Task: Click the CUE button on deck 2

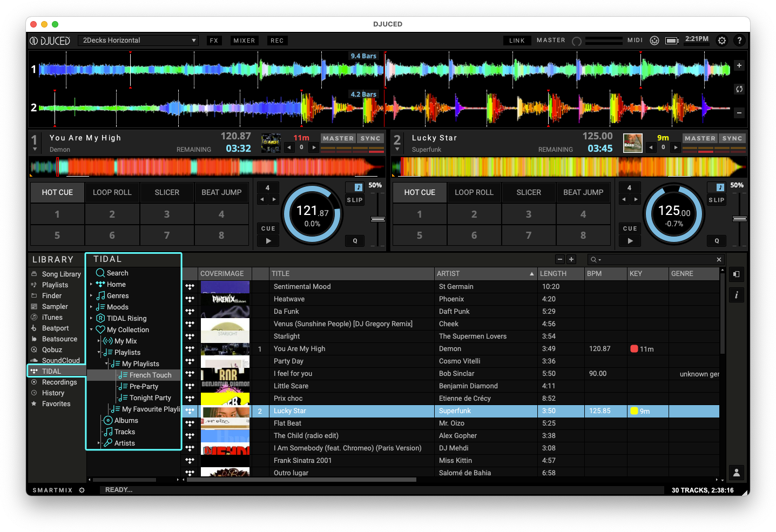Action: pyautogui.click(x=630, y=228)
